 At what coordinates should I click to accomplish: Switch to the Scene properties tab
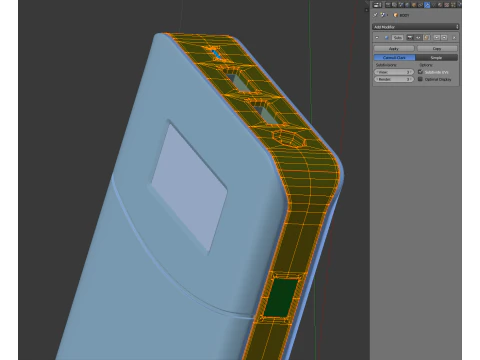[x=401, y=5]
